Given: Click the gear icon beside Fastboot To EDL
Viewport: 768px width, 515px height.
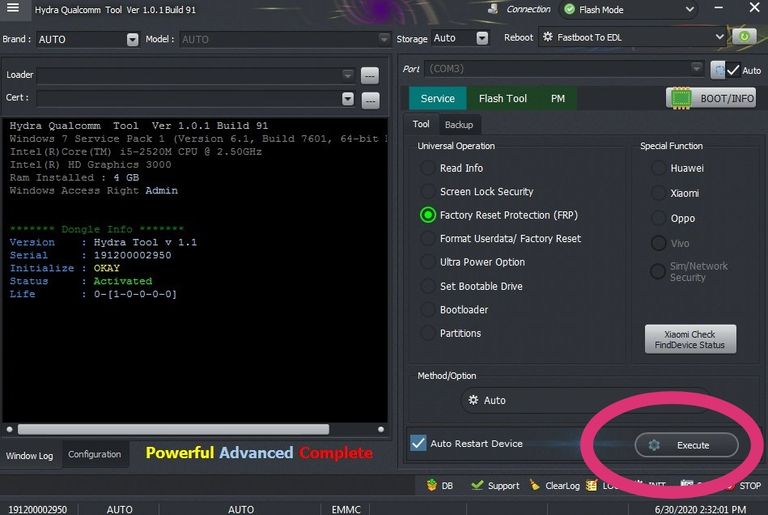Looking at the screenshot, I should pos(548,37).
